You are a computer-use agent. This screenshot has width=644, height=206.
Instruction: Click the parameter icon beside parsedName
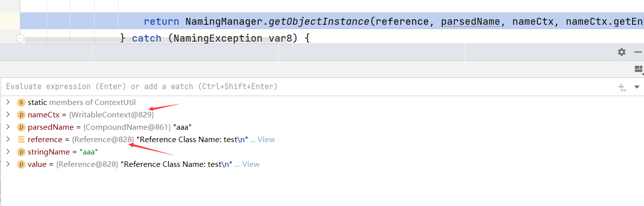[21, 127]
